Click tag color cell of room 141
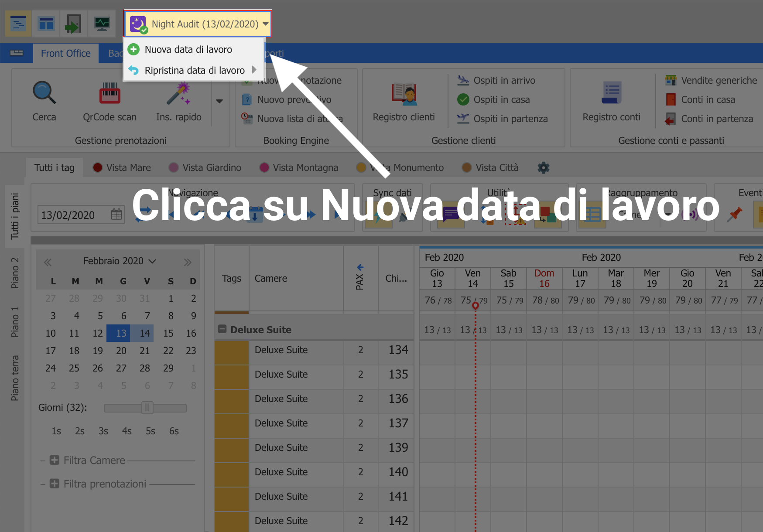 click(232, 499)
